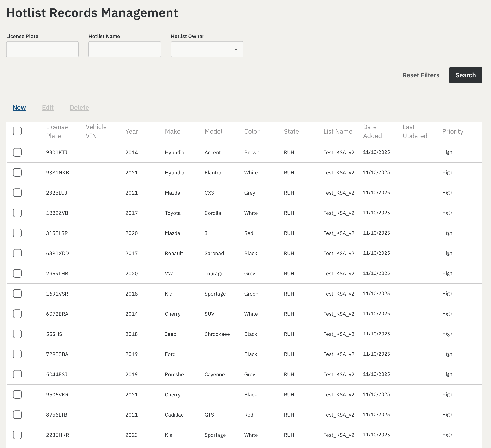Click the Search button
Screen dimensions: 491x448
tap(465, 75)
